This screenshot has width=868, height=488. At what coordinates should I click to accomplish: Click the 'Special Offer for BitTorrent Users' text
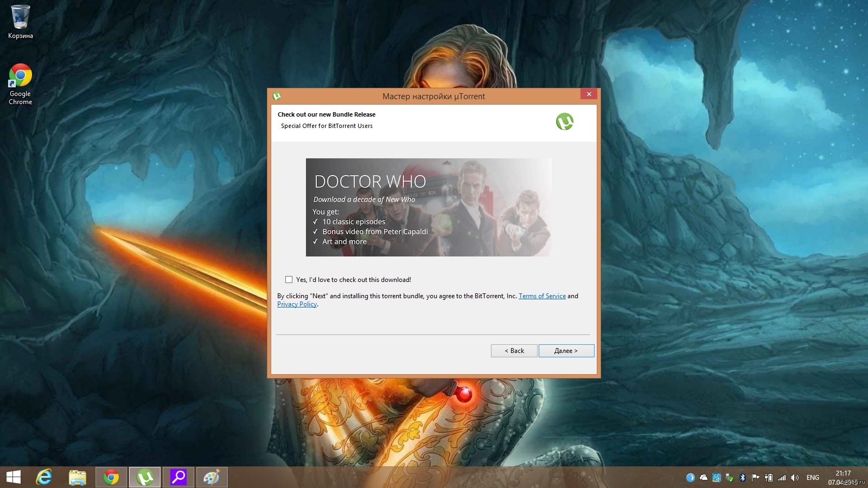tap(327, 126)
